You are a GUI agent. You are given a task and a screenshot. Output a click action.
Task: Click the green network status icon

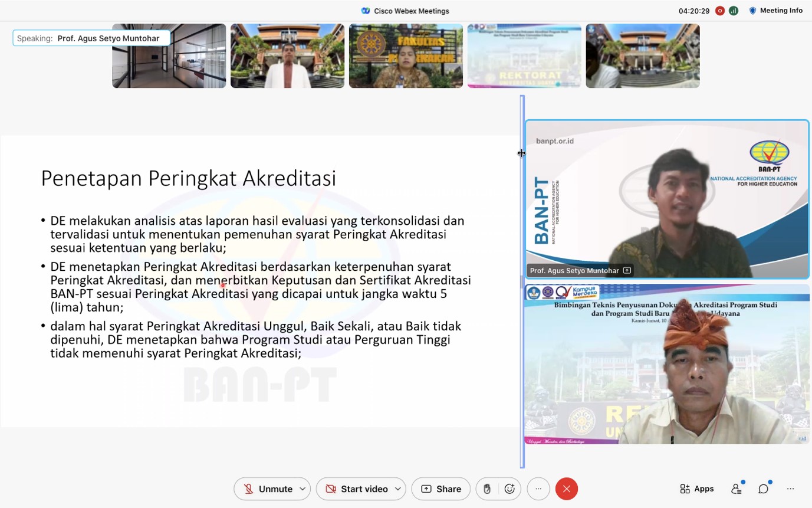click(734, 11)
